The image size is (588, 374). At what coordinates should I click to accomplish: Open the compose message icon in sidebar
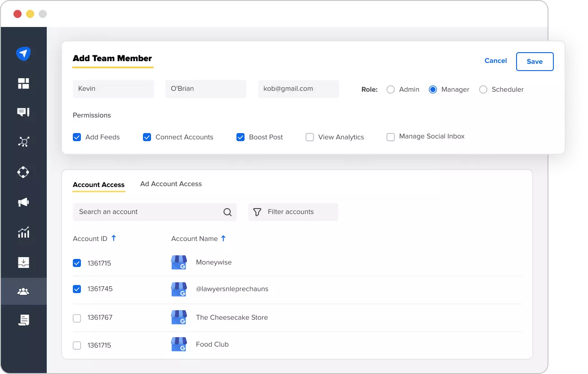pyautogui.click(x=23, y=112)
